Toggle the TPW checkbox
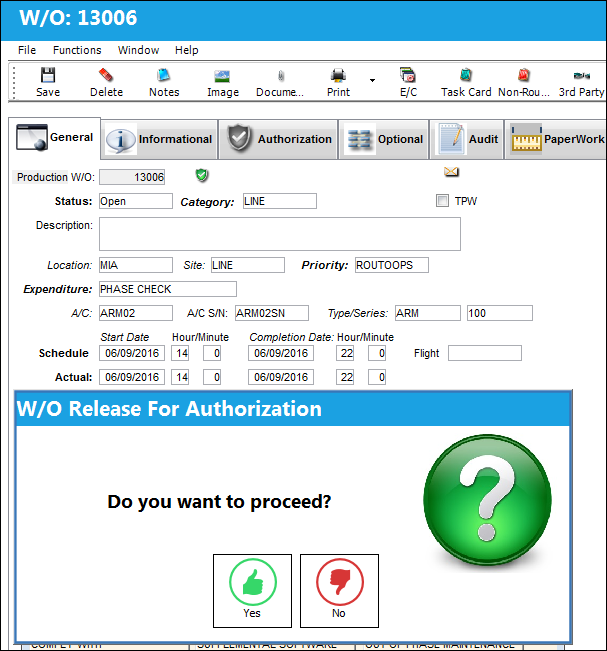The height and width of the screenshot is (651, 607). tap(442, 201)
